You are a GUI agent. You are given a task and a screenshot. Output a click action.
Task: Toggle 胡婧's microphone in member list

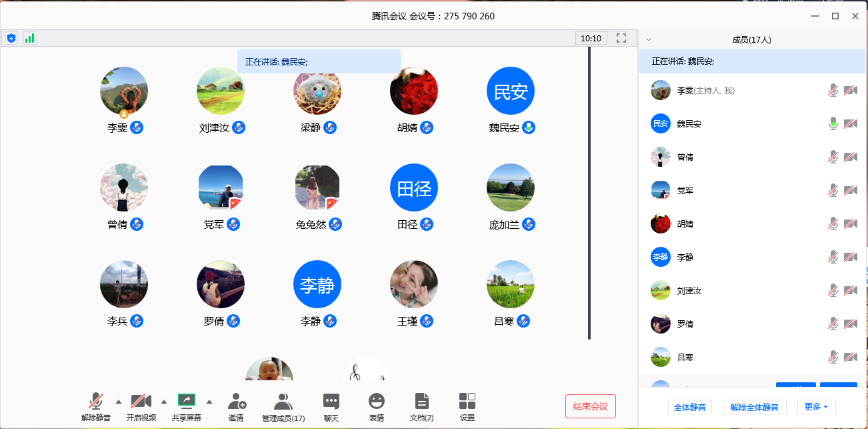[833, 224]
